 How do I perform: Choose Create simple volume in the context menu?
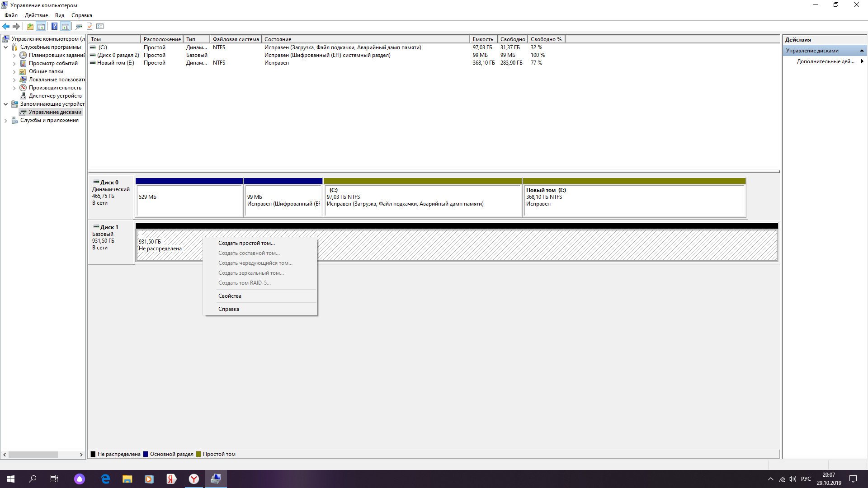point(246,243)
